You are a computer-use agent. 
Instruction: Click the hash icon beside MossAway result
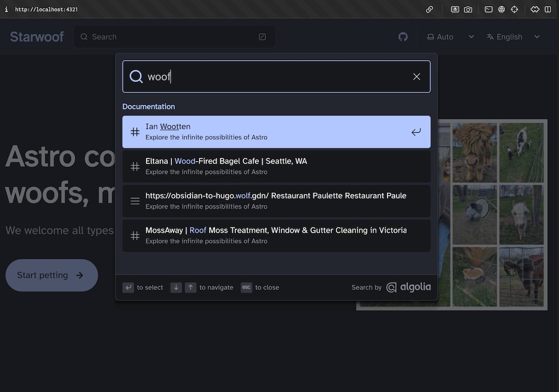pos(135,236)
